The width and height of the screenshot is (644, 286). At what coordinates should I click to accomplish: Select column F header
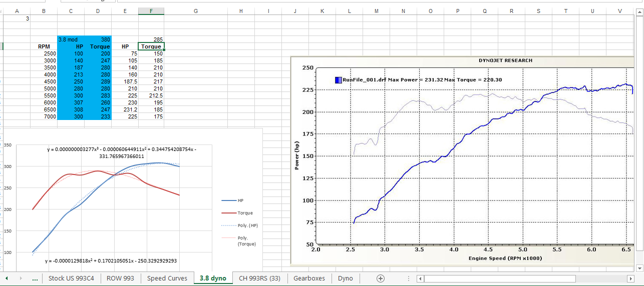151,10
